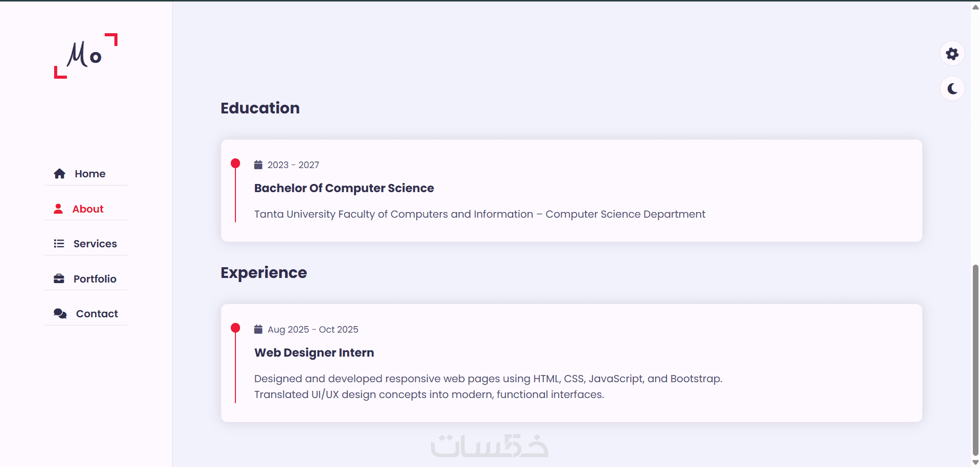
Task: Toggle dark mode with moon icon
Action: pyautogui.click(x=952, y=89)
